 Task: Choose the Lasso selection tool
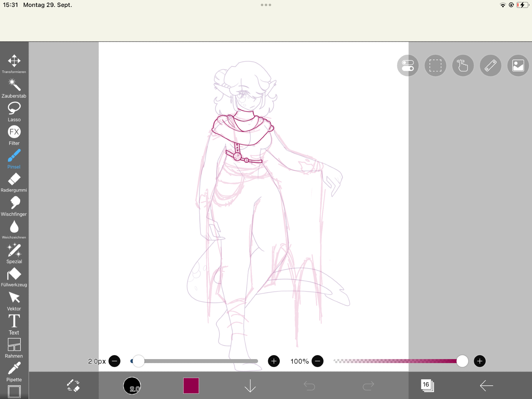point(14,111)
